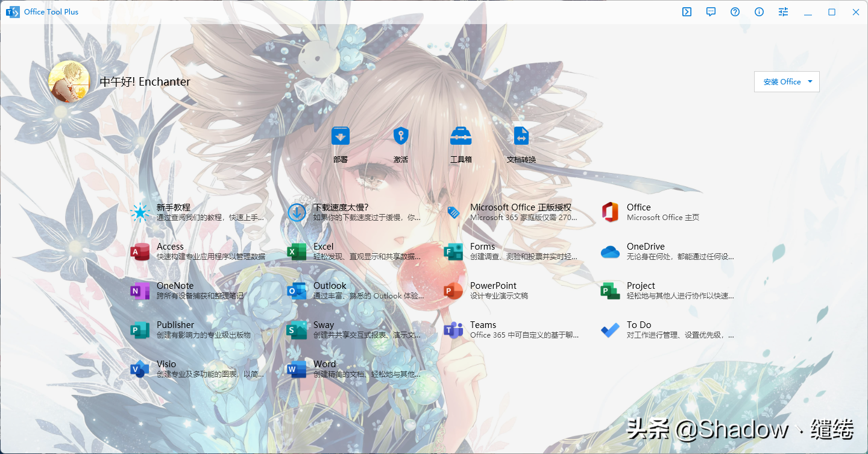This screenshot has height=454, width=868.
Task: Open the 部署 (Deploy) icon
Action: pos(341,136)
